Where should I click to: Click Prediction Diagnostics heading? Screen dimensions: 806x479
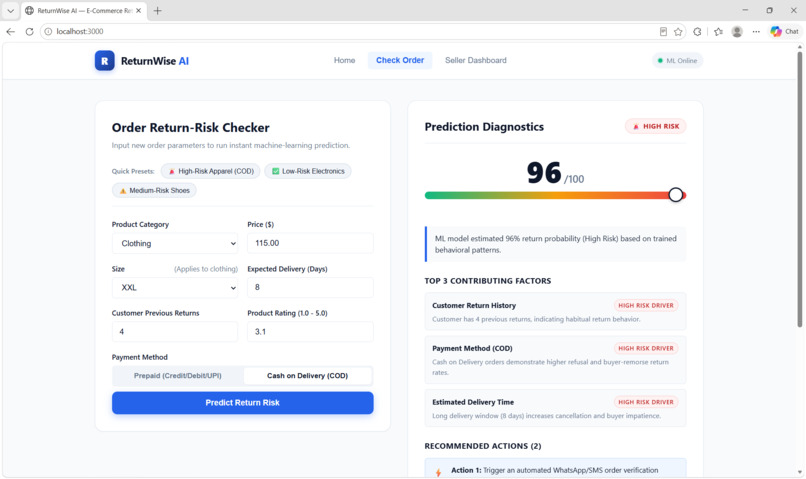pos(484,127)
